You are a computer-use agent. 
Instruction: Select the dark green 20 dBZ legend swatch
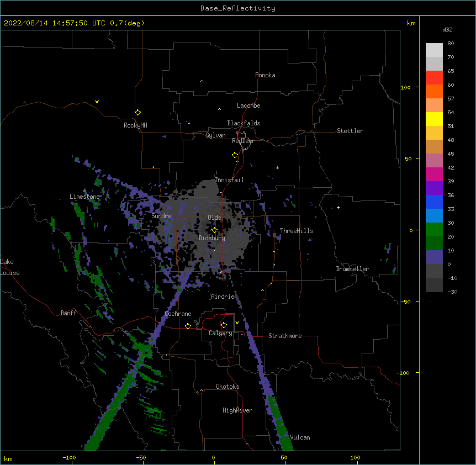(434, 243)
